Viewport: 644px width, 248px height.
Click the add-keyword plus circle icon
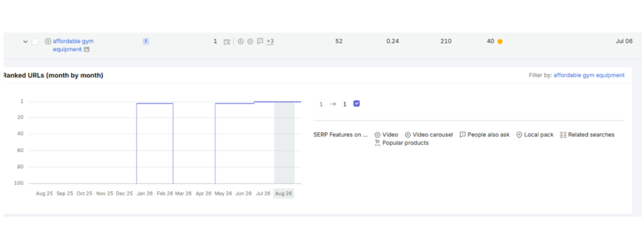click(x=48, y=41)
